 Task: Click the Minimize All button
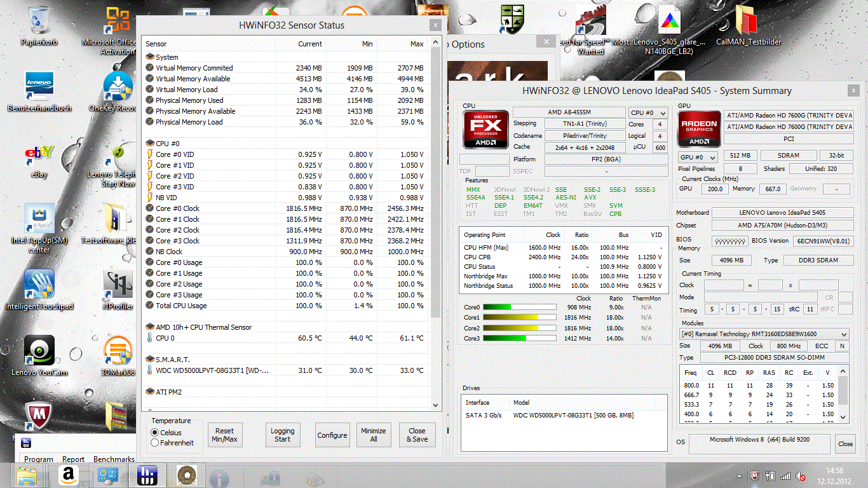click(x=374, y=435)
